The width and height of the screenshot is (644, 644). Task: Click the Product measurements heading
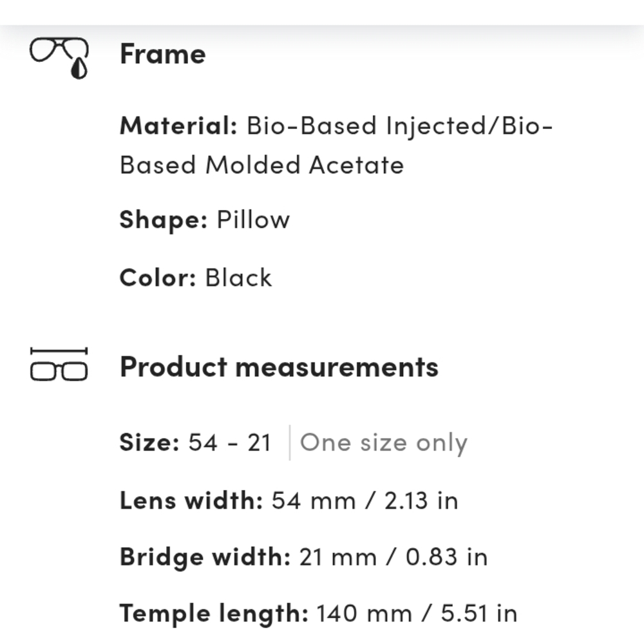click(279, 367)
